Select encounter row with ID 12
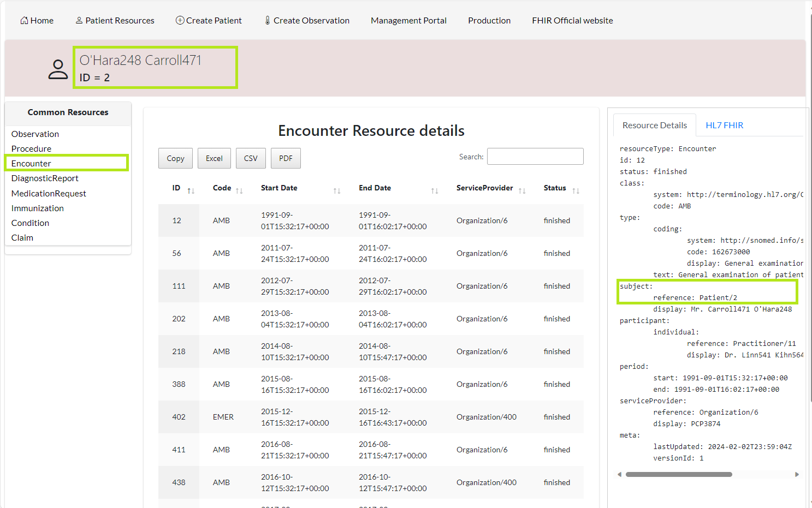This screenshot has height=508, width=812. tap(371, 220)
